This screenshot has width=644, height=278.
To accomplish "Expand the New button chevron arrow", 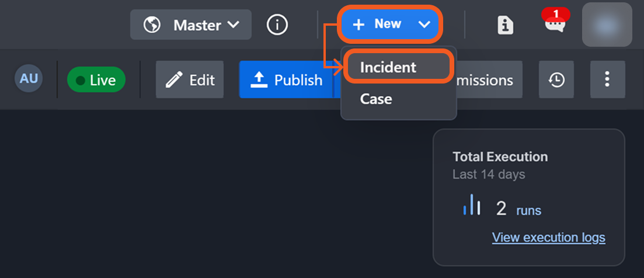I will 424,25.
